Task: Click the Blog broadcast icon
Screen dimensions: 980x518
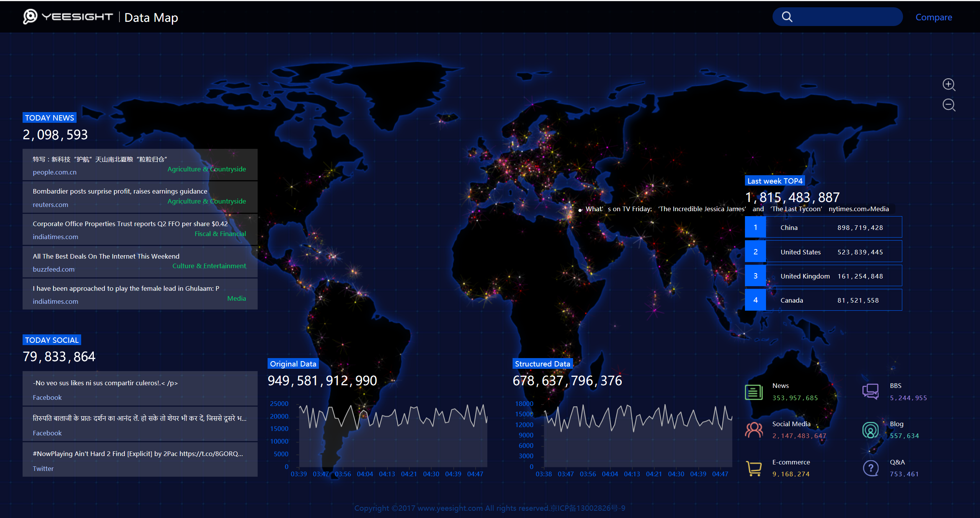Action: tap(871, 430)
